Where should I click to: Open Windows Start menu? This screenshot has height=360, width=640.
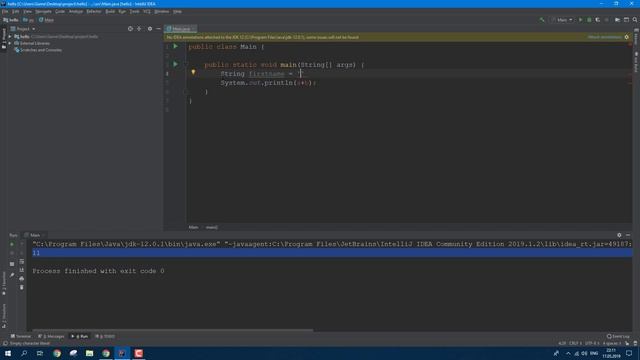pyautogui.click(x=7, y=353)
